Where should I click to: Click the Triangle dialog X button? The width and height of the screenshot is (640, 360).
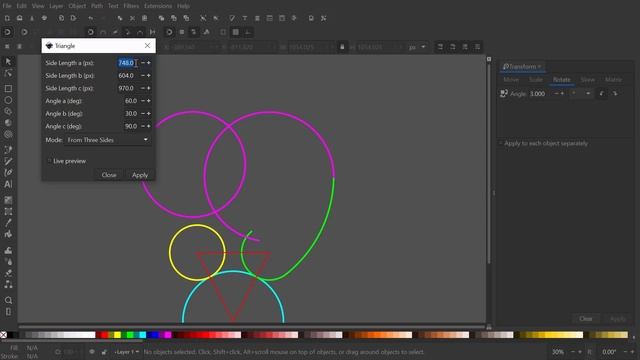(147, 46)
